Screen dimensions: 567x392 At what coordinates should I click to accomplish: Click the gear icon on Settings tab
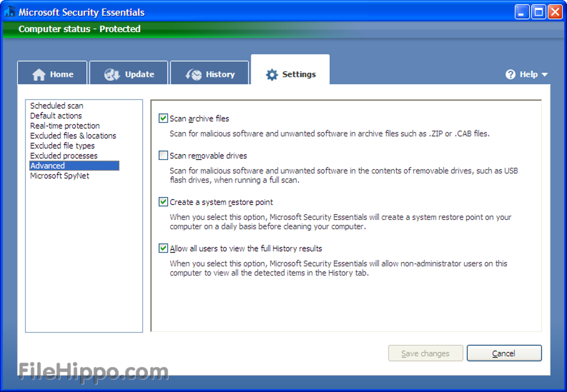(x=271, y=74)
